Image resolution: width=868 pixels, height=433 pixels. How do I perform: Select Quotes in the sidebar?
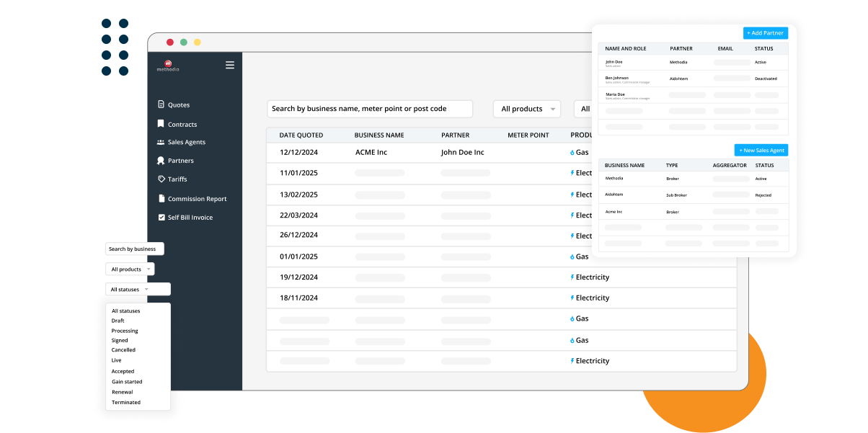(x=160, y=104)
